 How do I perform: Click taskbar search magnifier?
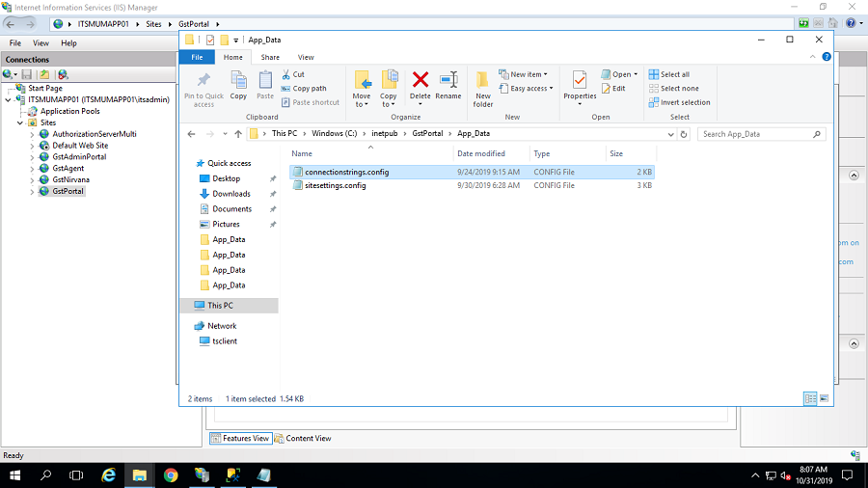(46, 475)
